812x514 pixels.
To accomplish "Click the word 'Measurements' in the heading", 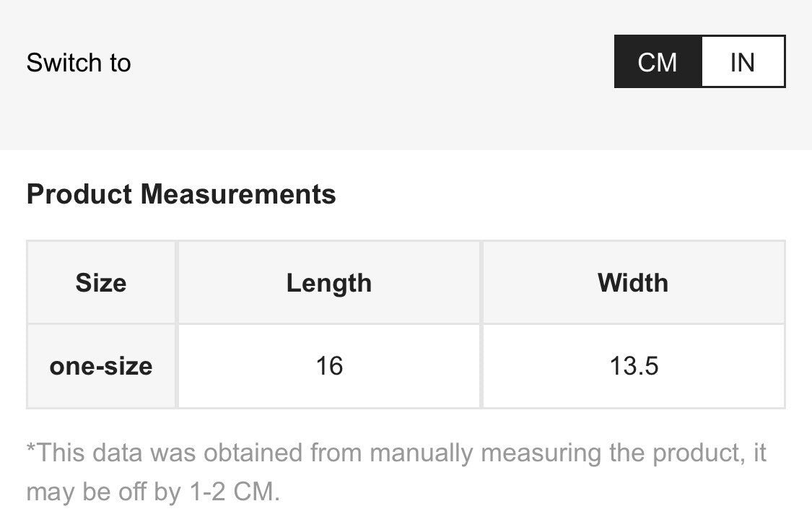I will click(238, 194).
